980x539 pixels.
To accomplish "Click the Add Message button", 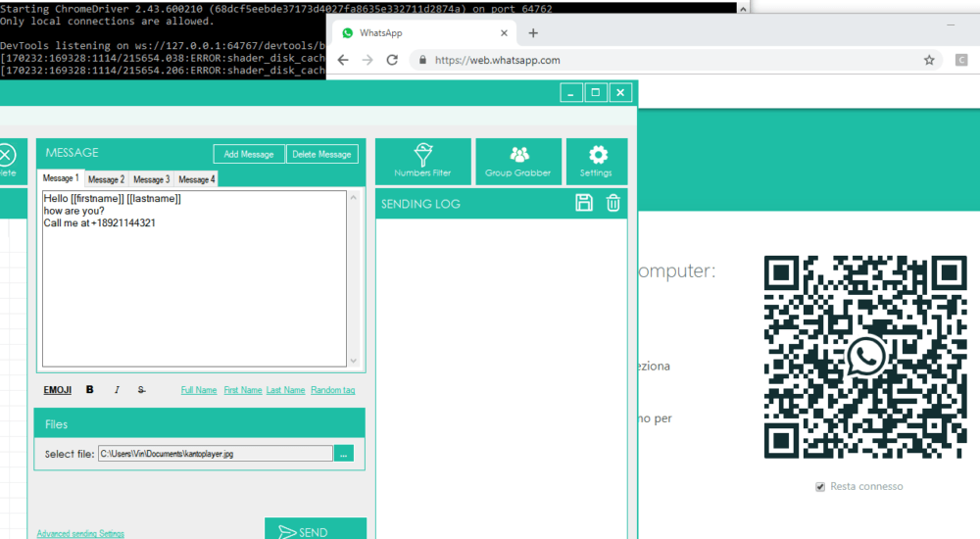I will click(x=249, y=154).
